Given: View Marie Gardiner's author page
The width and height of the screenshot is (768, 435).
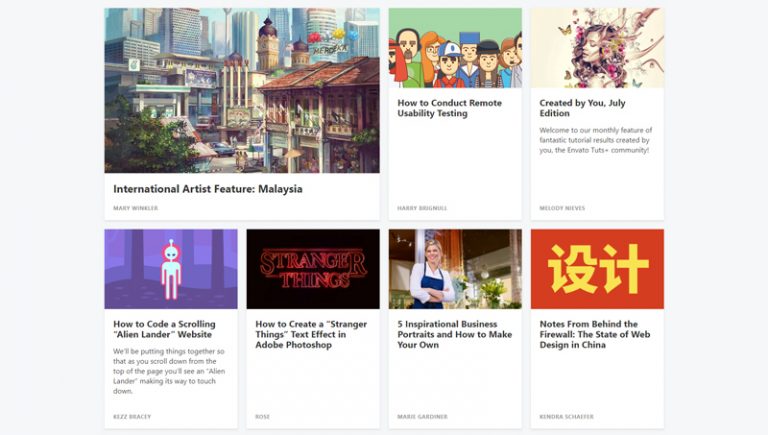Looking at the screenshot, I should [x=422, y=417].
